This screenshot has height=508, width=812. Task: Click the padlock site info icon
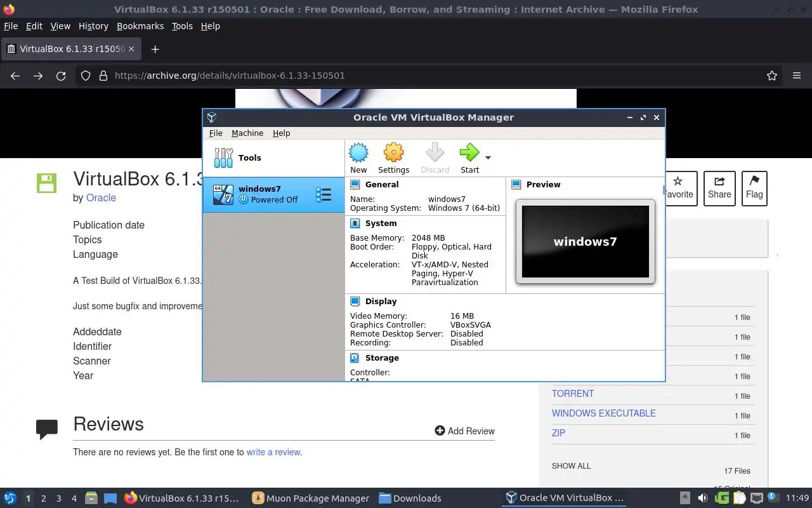point(103,76)
